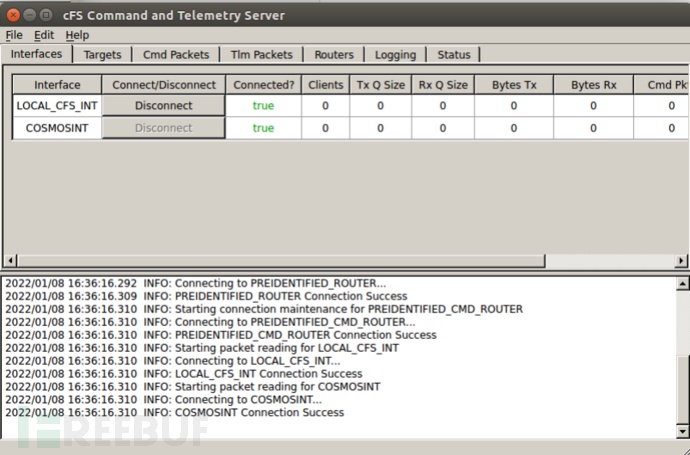
Task: Click the Bytes Tx value for LOCAL_CFS_INT
Action: tap(514, 106)
